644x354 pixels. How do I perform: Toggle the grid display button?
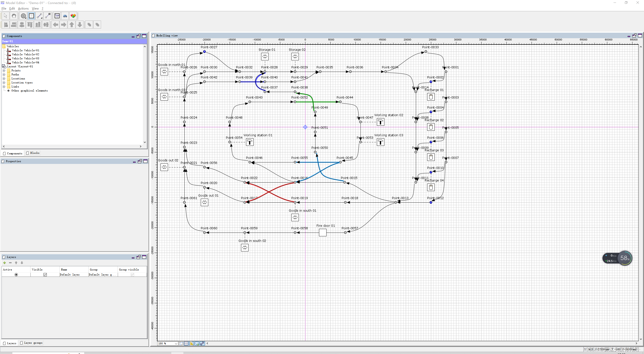tap(186, 343)
